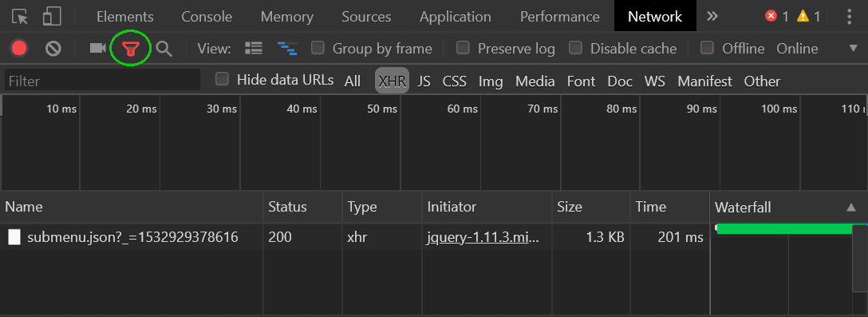Sort by the Type column header
The height and width of the screenshot is (317, 868).
(382, 208)
